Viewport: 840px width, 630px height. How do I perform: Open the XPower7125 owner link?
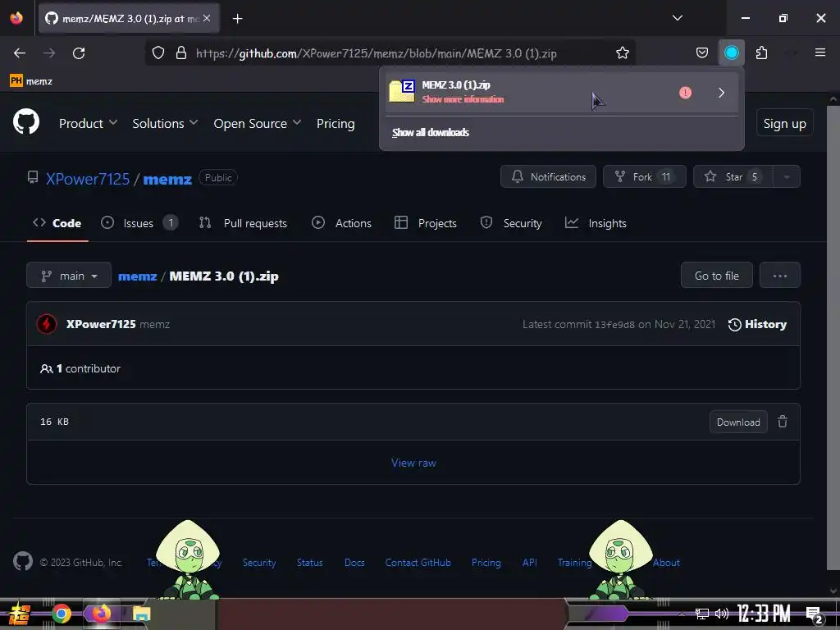(87, 179)
